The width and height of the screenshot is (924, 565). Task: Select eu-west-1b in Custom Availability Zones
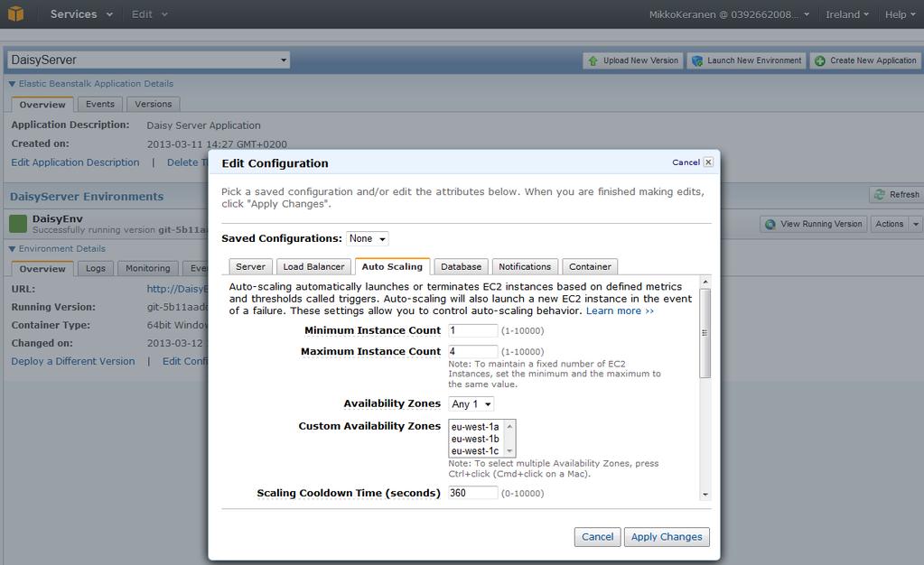[475, 439]
